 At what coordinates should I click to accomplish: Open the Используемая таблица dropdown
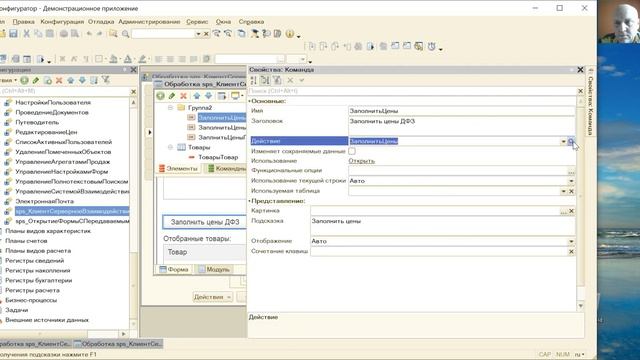click(x=563, y=191)
